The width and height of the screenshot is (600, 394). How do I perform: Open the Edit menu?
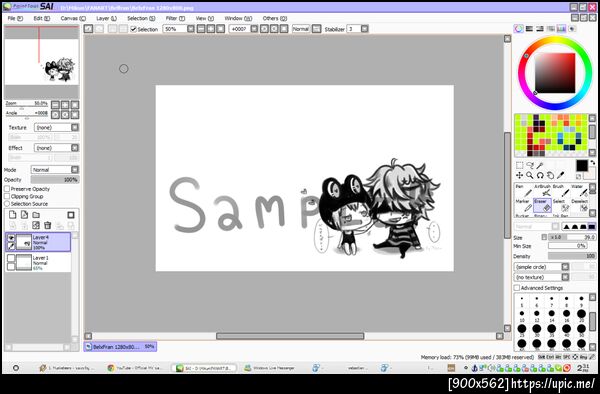(42, 18)
